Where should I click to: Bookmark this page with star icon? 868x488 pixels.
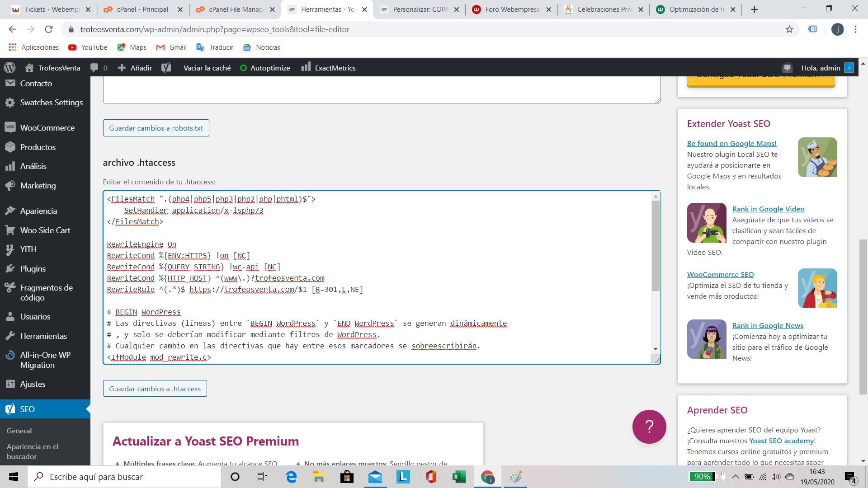tap(789, 29)
